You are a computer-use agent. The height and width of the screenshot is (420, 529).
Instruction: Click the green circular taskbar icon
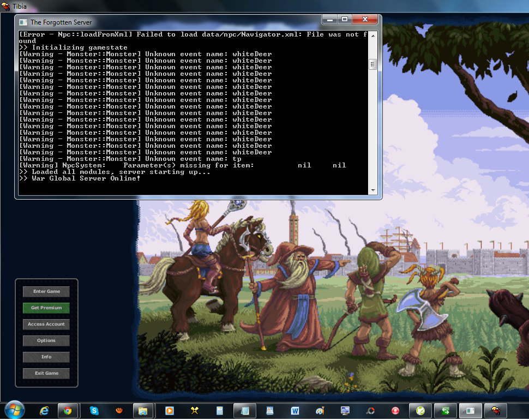[420, 411]
